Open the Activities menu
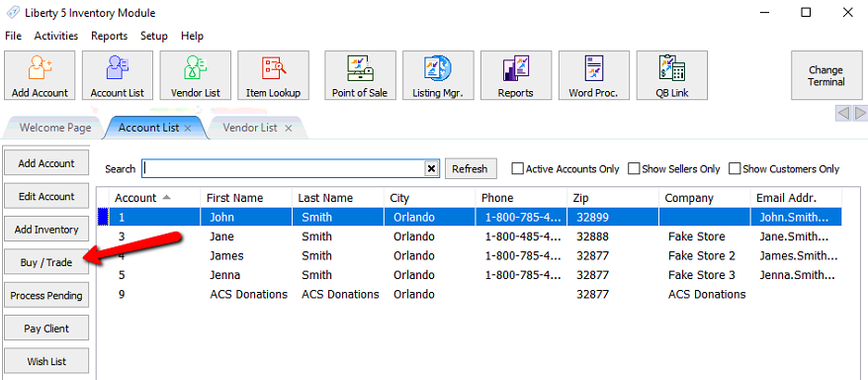Screen dimensions: 868x380 click(56, 36)
